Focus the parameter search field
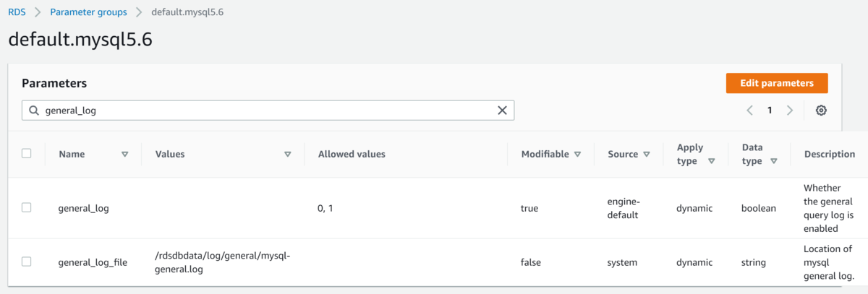This screenshot has width=868, height=294. click(x=268, y=111)
